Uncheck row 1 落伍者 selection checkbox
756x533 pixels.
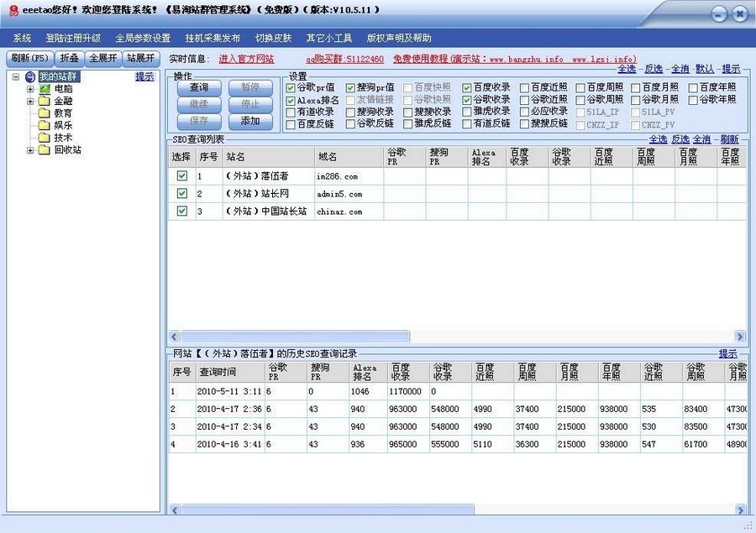click(x=181, y=176)
